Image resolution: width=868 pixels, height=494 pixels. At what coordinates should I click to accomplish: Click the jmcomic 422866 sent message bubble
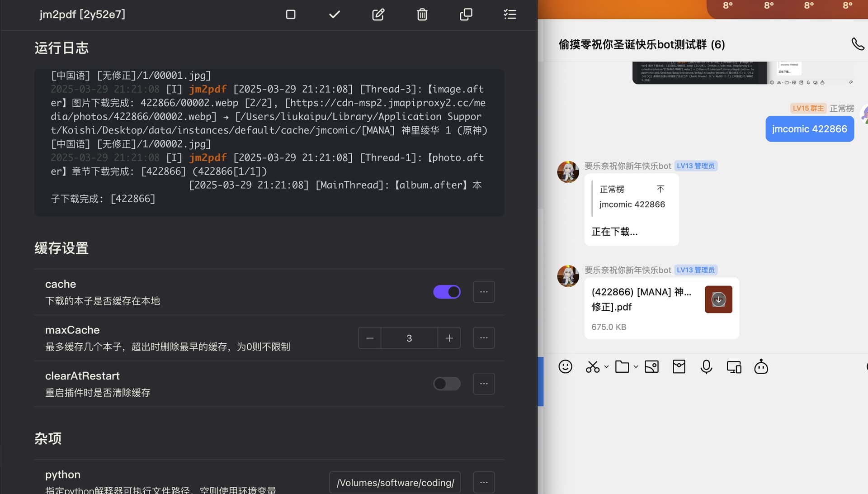coord(810,129)
